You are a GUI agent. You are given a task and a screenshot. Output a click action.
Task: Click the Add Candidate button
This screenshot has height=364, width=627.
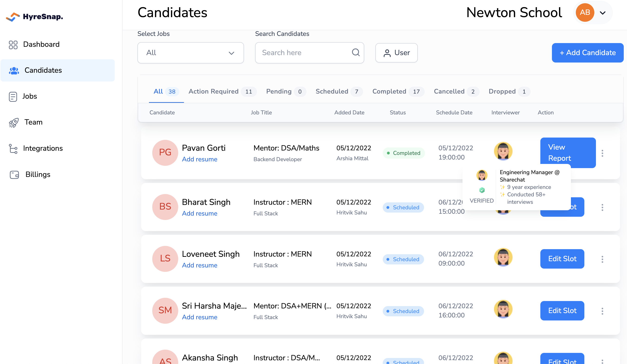587,53
